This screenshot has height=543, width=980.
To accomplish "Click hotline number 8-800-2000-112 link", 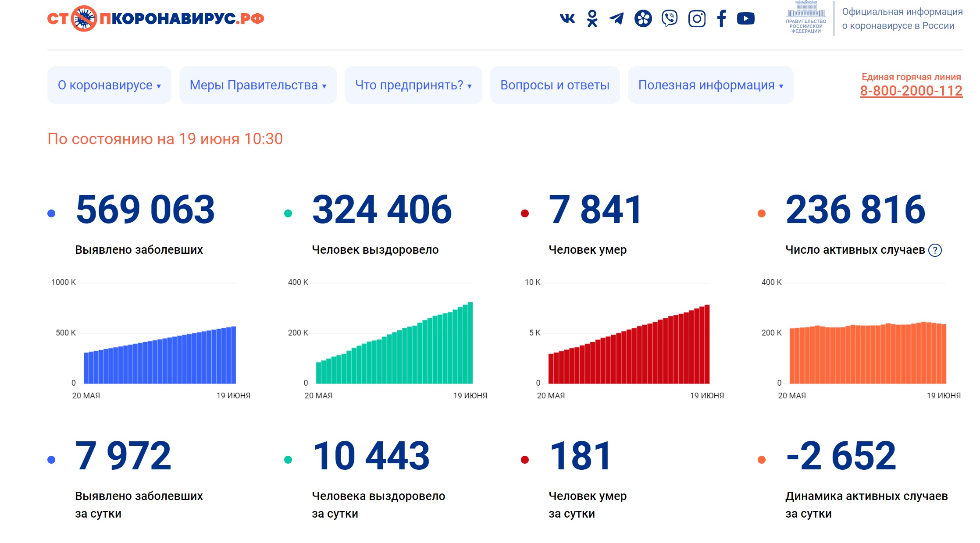I will pos(911,91).
